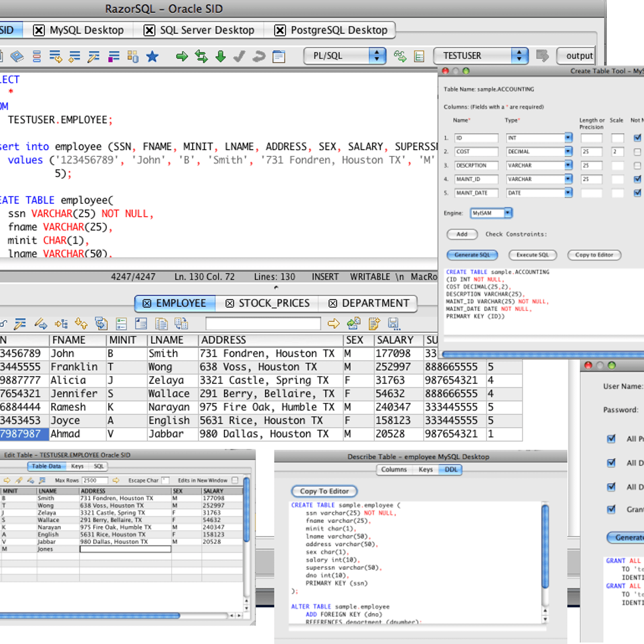Click the stacked database rows toolbar icon
This screenshot has height=644, width=644.
pyautogui.click(x=37, y=56)
